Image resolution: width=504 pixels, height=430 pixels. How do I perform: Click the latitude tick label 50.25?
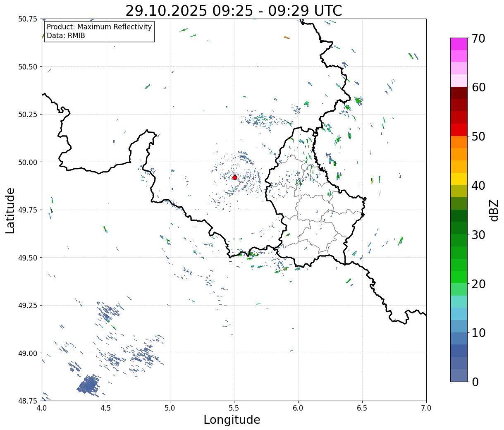[28, 115]
